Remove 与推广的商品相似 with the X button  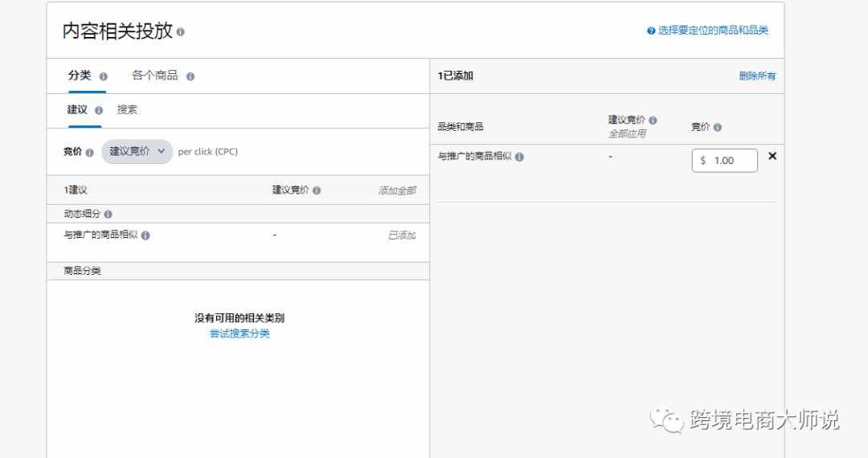(x=772, y=156)
